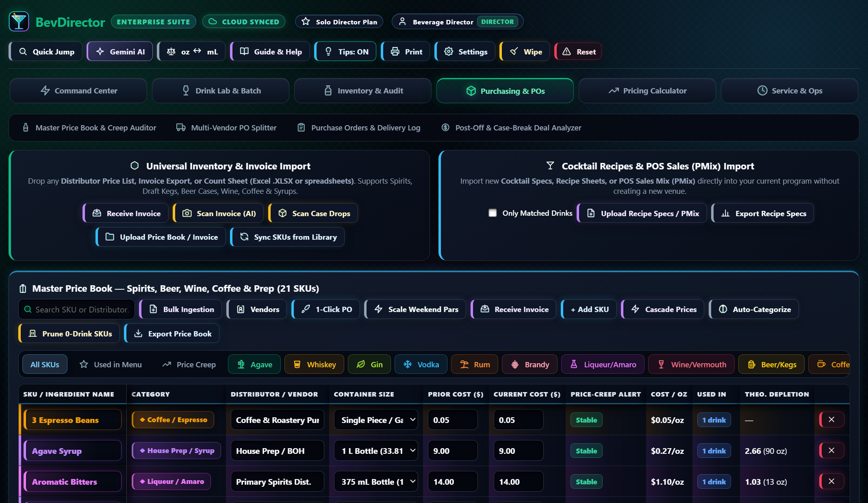Remove the Aromatic Bitters row
Image resolution: width=868 pixels, height=503 pixels.
832,481
